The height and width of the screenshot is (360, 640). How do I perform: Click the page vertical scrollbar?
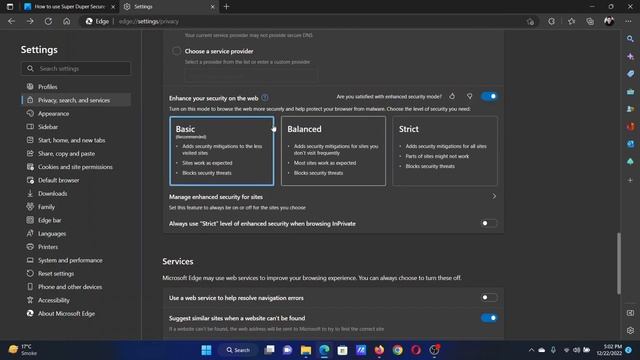click(619, 263)
